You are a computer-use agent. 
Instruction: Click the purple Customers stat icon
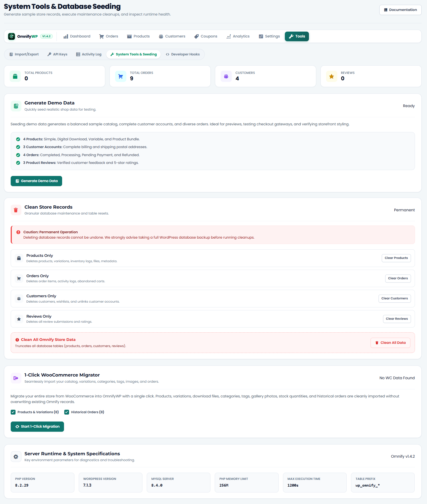point(226,76)
